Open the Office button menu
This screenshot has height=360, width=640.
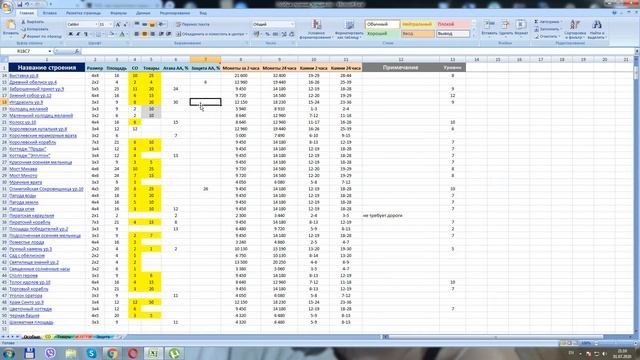7,7
